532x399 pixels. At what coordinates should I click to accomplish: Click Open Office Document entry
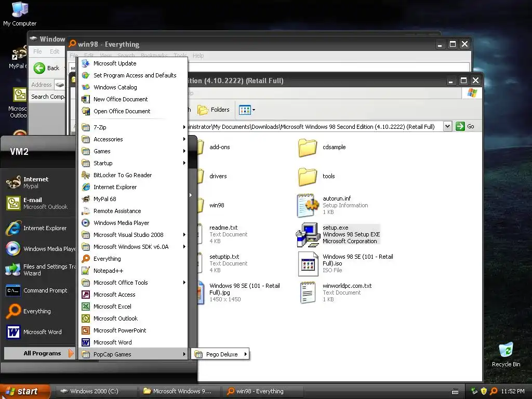(x=133, y=111)
